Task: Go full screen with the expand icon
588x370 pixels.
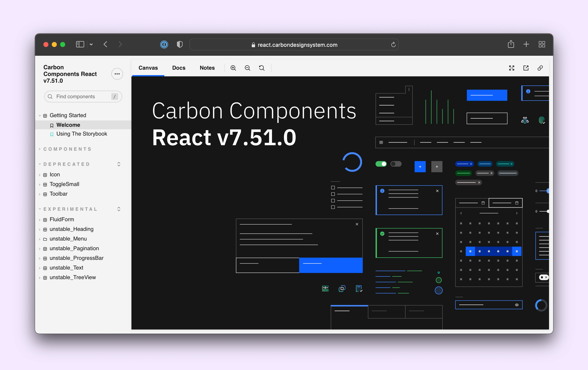Action: click(x=512, y=68)
